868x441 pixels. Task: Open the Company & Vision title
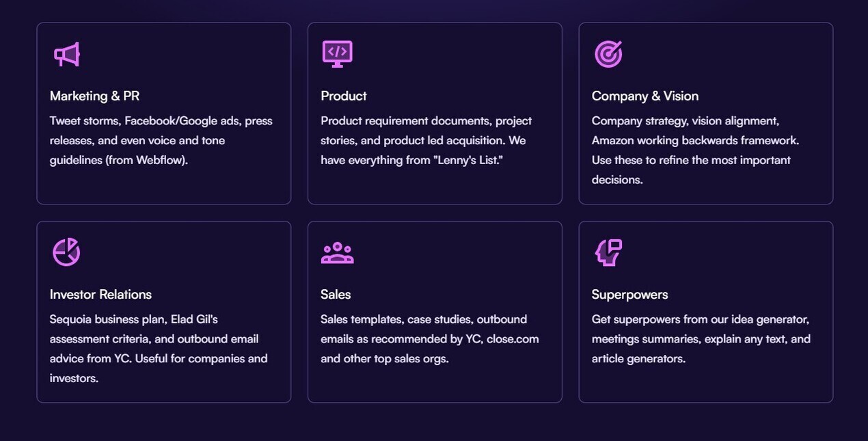point(645,96)
